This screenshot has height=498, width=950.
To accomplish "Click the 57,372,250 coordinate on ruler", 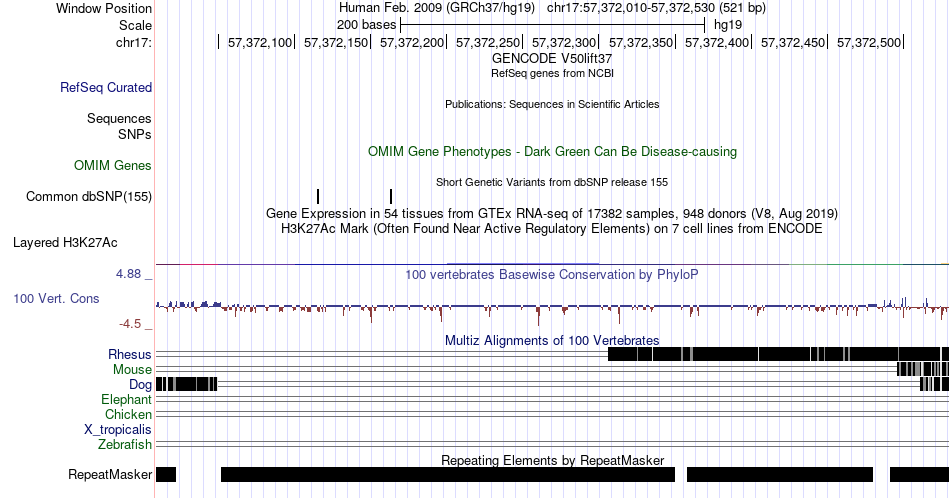I will [488, 42].
